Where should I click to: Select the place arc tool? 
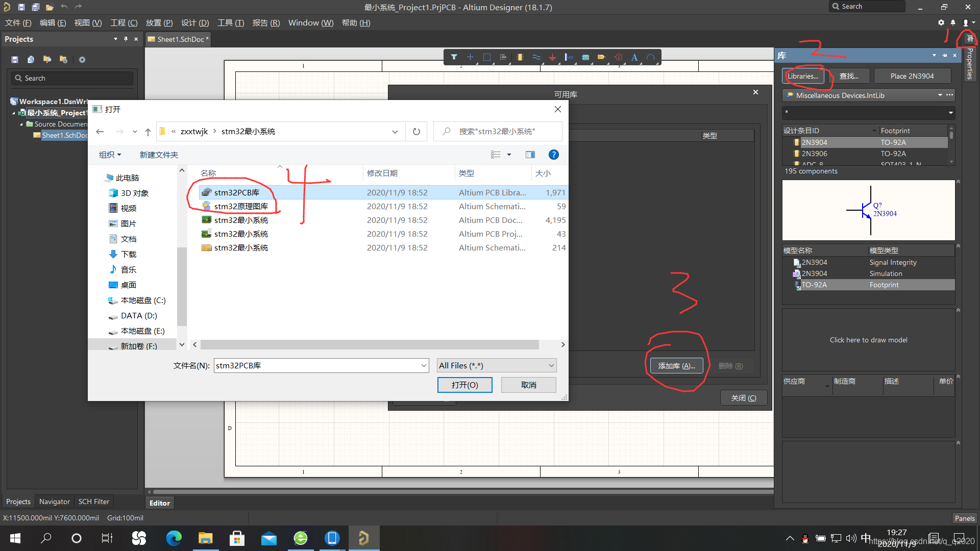point(651,57)
